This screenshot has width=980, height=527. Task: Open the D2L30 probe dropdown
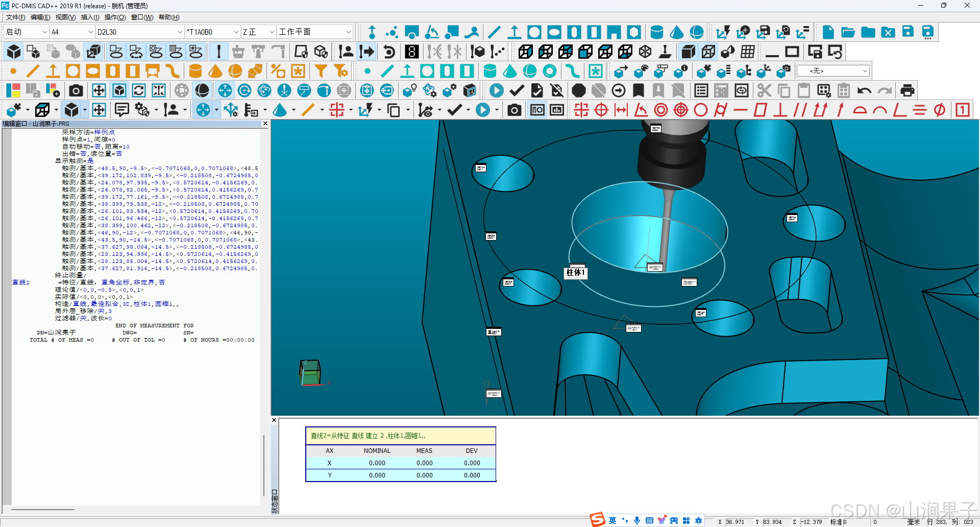coord(140,32)
